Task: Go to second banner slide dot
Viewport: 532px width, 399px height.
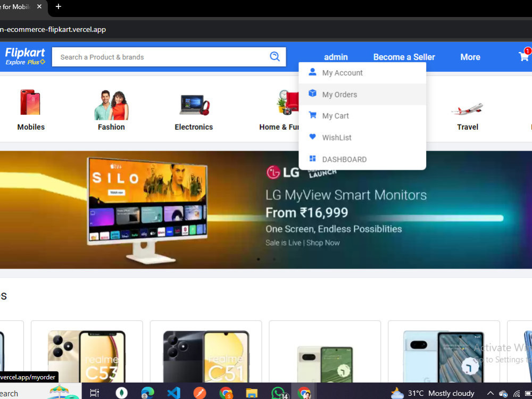Action: [x=274, y=259]
